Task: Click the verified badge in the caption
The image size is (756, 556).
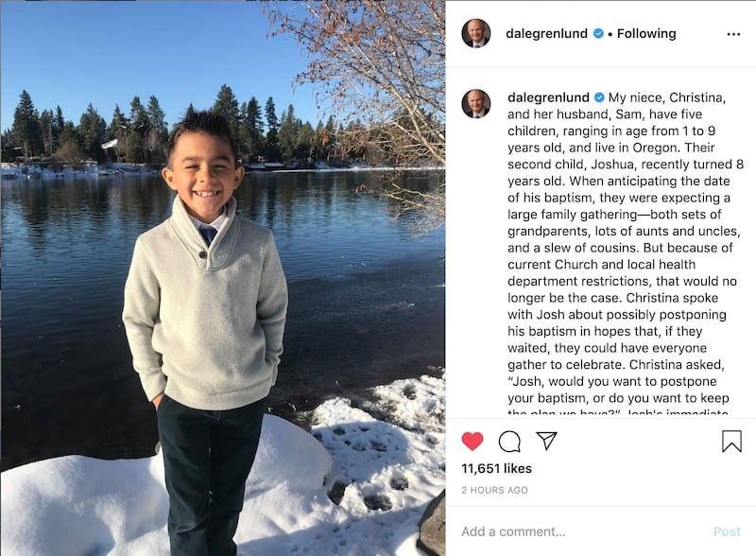Action: click(x=599, y=97)
